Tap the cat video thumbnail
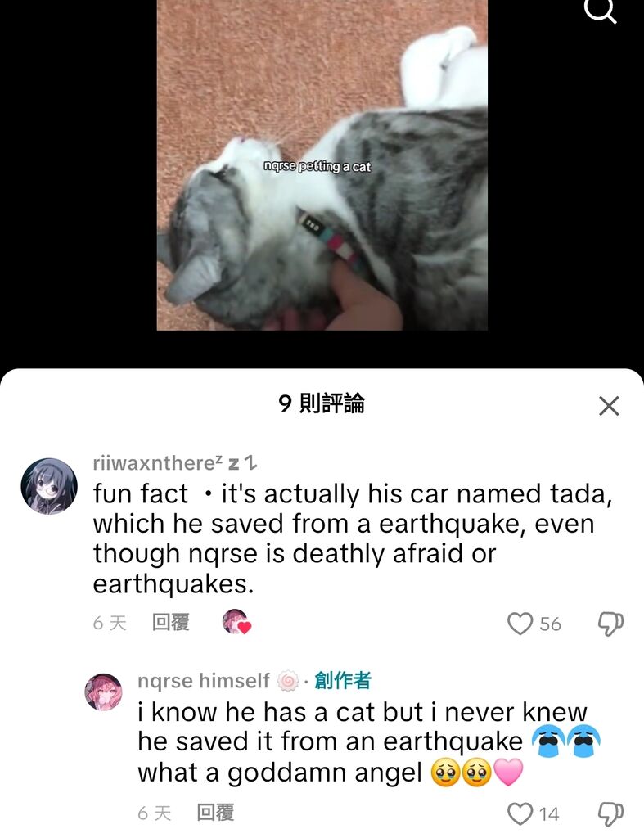644x838 pixels. pyautogui.click(x=322, y=165)
